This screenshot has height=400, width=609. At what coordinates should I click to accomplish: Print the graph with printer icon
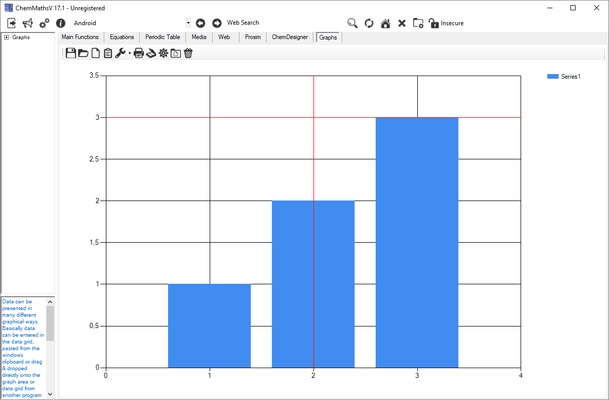(139, 53)
